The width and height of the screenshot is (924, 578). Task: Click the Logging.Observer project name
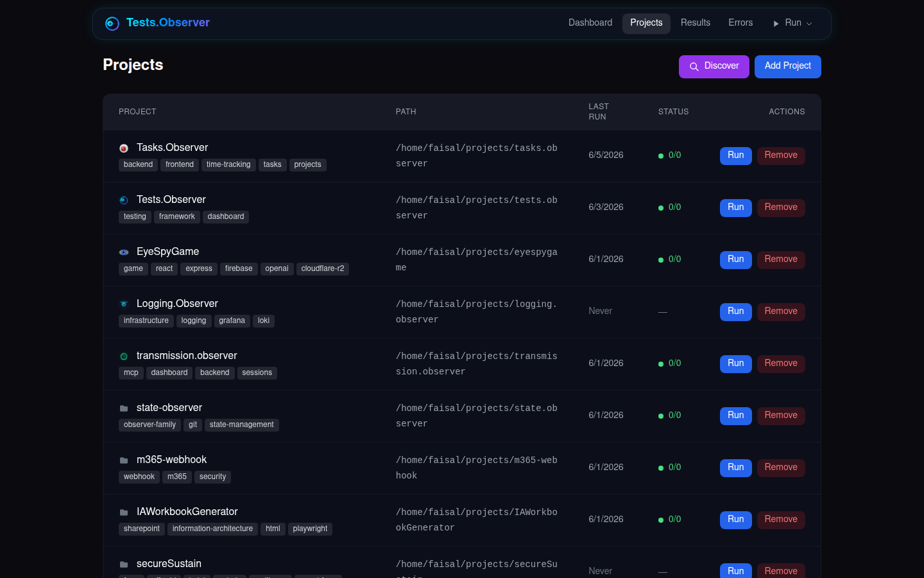[177, 304]
